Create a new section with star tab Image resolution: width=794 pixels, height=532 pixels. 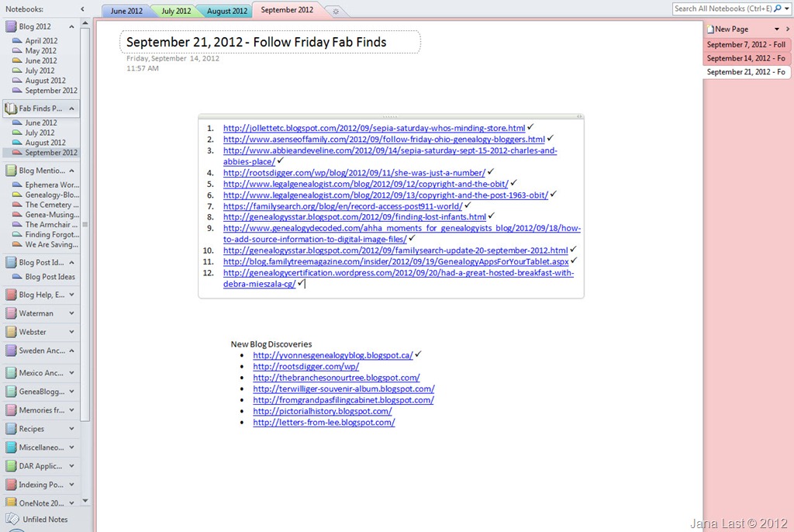335,11
